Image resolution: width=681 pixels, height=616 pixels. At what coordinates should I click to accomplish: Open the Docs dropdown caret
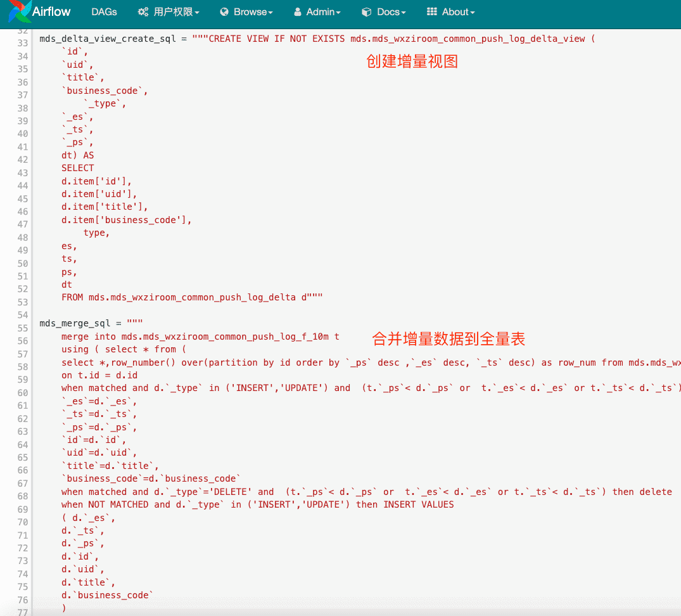click(404, 13)
